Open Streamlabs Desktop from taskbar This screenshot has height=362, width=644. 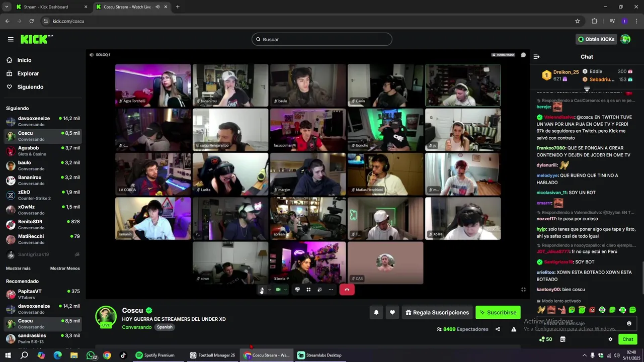coord(319,355)
